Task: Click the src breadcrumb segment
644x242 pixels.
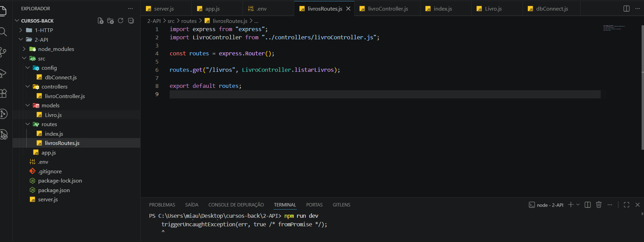Action: pyautogui.click(x=171, y=21)
